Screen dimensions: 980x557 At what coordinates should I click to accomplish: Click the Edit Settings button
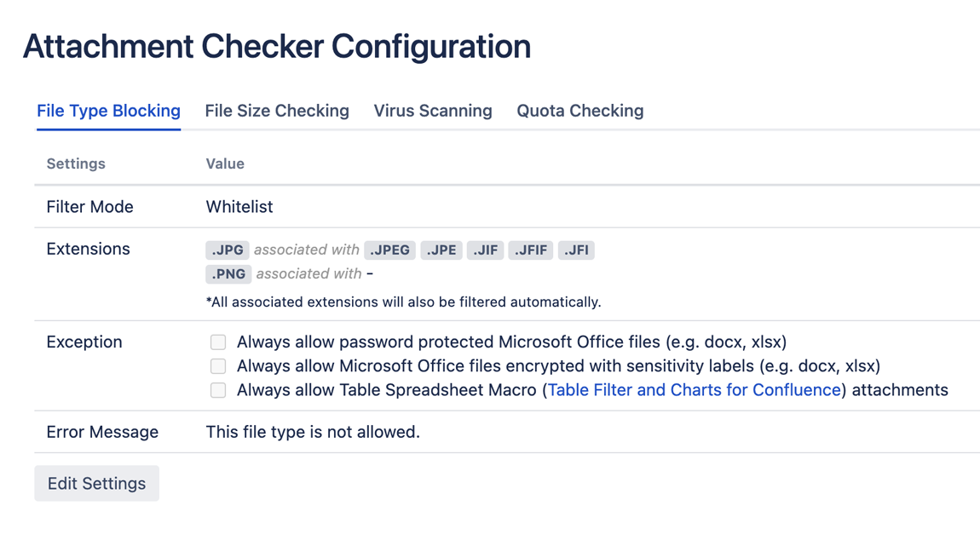pos(96,484)
